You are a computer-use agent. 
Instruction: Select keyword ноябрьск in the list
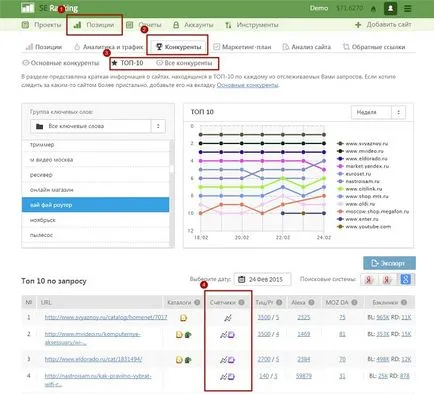coord(96,220)
